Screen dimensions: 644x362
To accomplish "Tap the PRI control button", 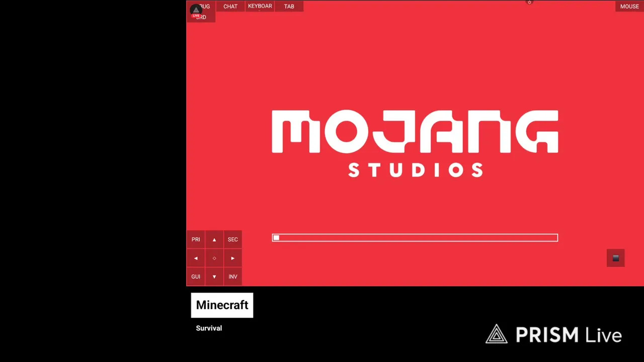I will click(x=196, y=239).
